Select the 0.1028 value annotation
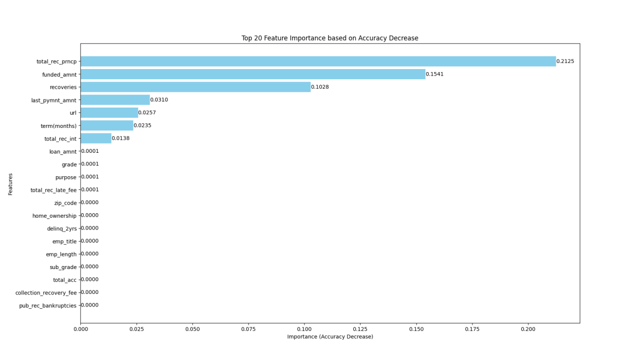The image size is (644, 363). 320,87
